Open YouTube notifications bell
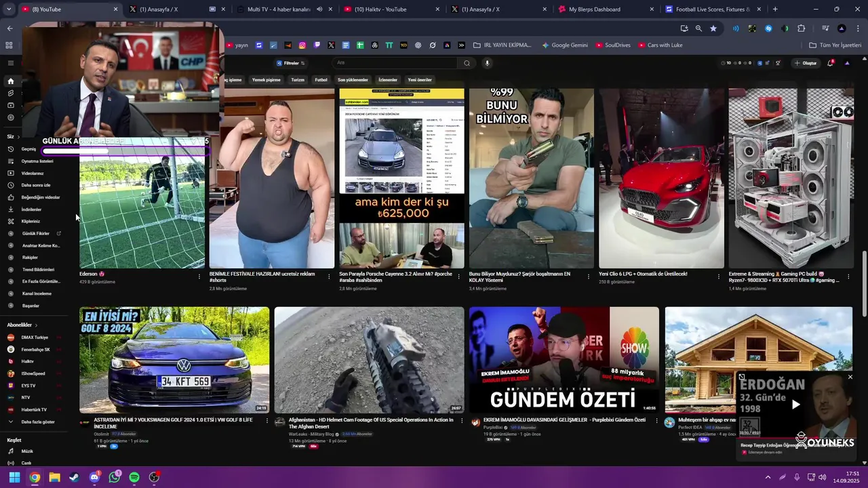This screenshot has width=868, height=488. coord(831,63)
